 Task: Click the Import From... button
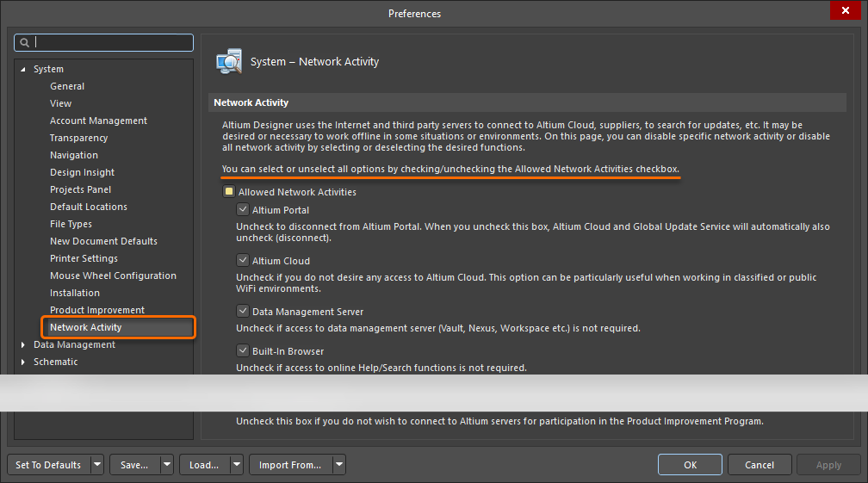(x=291, y=465)
